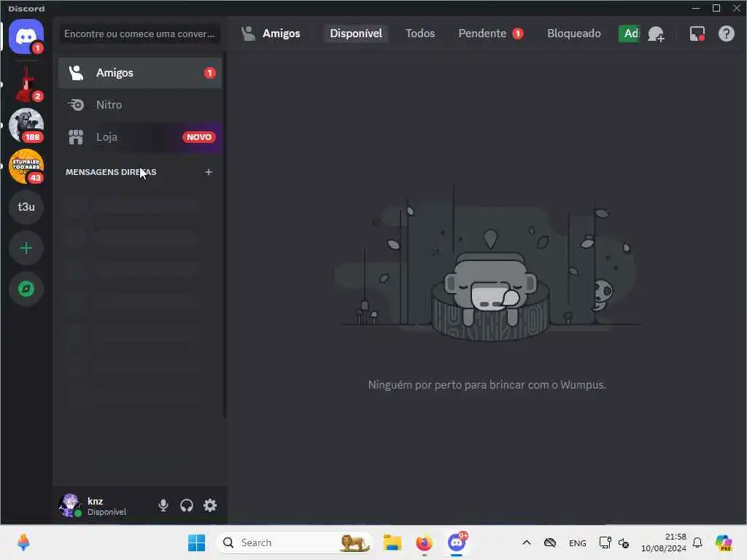Click the knz user avatar
This screenshot has height=560, width=747.
[70, 505]
